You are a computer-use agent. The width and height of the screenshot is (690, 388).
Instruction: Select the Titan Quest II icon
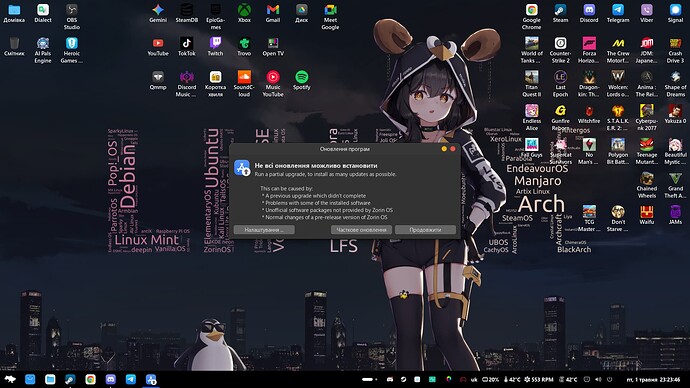point(532,84)
